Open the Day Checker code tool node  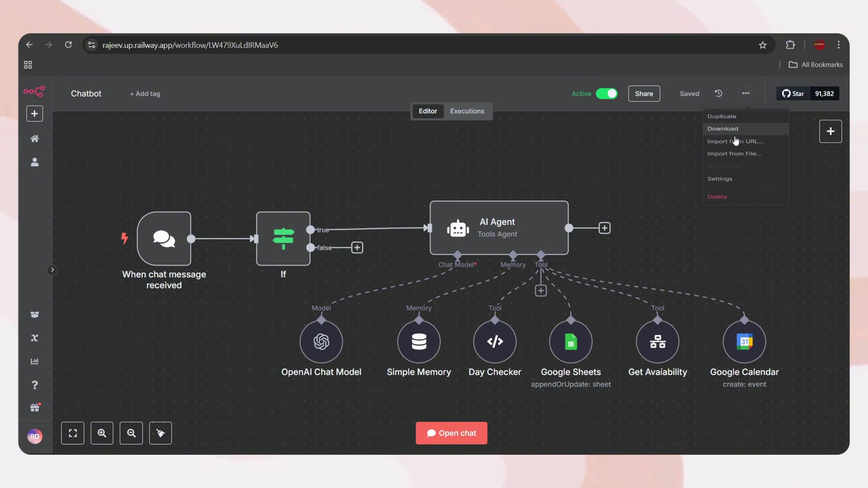click(495, 342)
